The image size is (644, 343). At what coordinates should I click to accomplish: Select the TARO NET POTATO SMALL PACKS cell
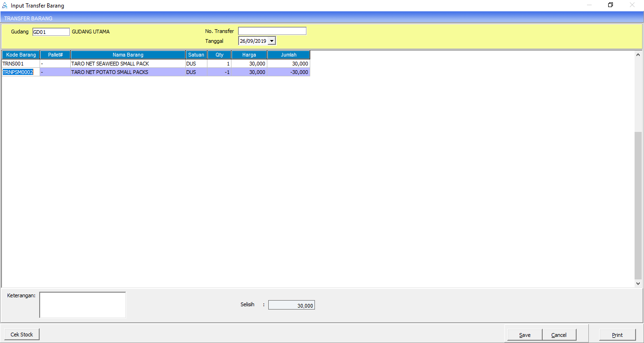[128, 73]
